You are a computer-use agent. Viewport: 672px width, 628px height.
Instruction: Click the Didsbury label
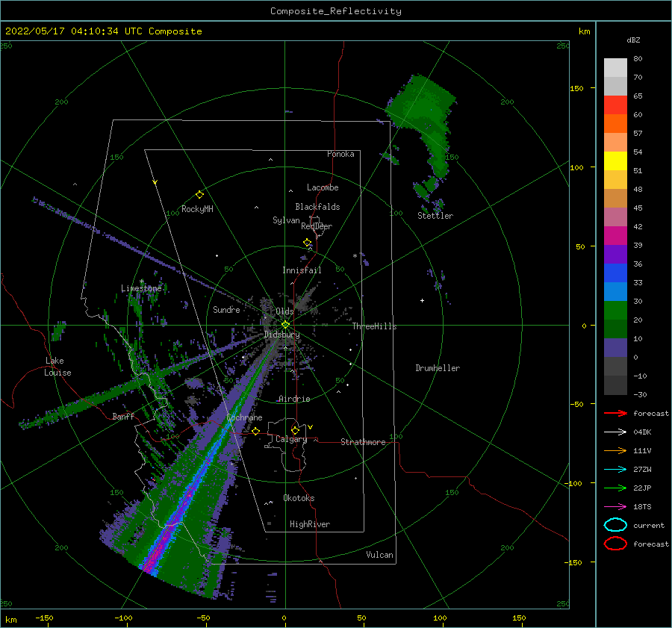pyautogui.click(x=281, y=335)
